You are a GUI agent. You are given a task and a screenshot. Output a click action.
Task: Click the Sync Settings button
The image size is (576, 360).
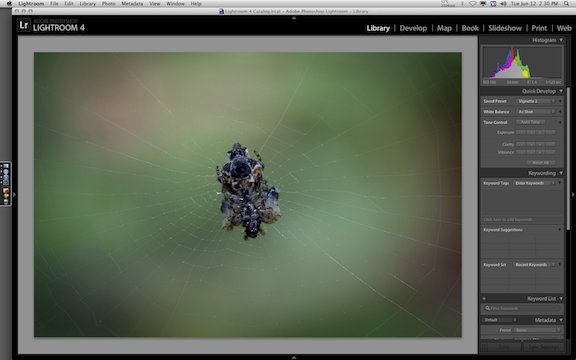543,347
